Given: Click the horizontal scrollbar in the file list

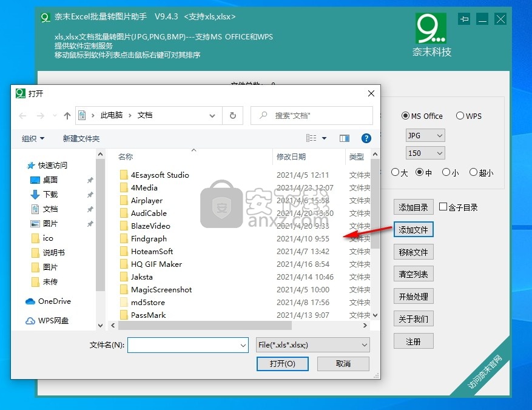Looking at the screenshot, I should coord(205,326).
